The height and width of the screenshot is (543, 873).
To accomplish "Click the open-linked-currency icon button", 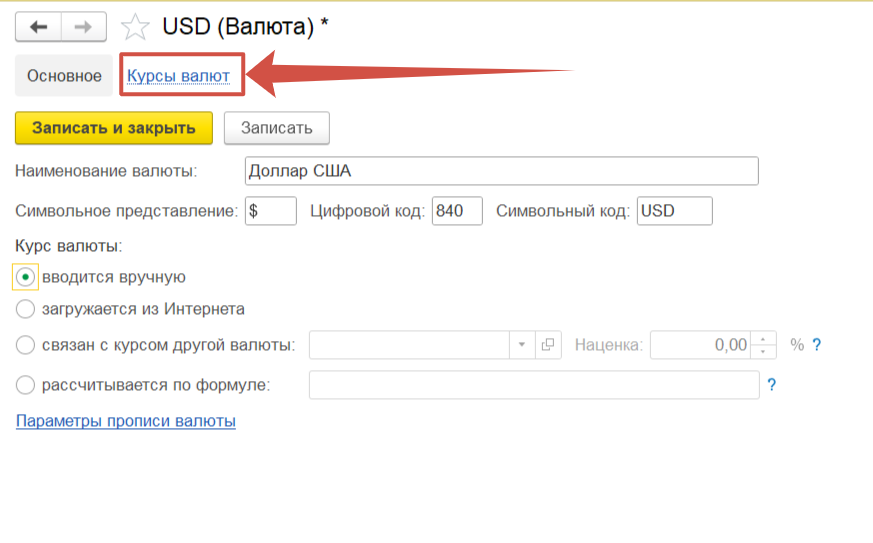I will [548, 345].
